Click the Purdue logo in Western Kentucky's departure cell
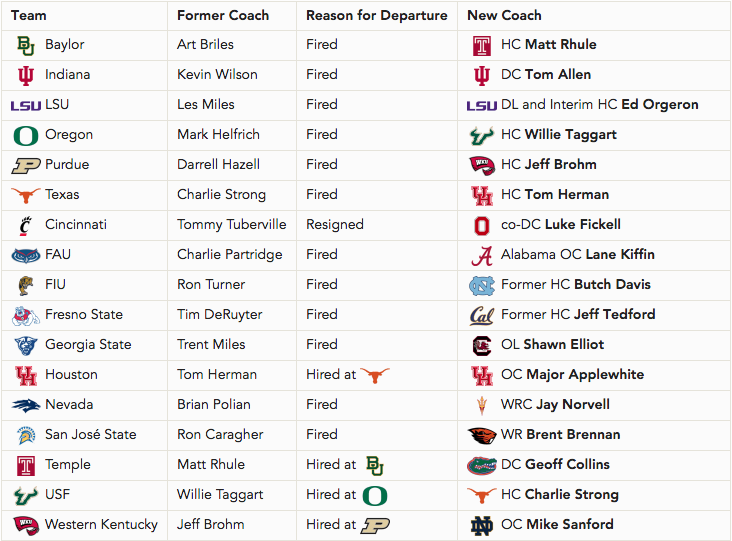732x541 pixels. [375, 526]
